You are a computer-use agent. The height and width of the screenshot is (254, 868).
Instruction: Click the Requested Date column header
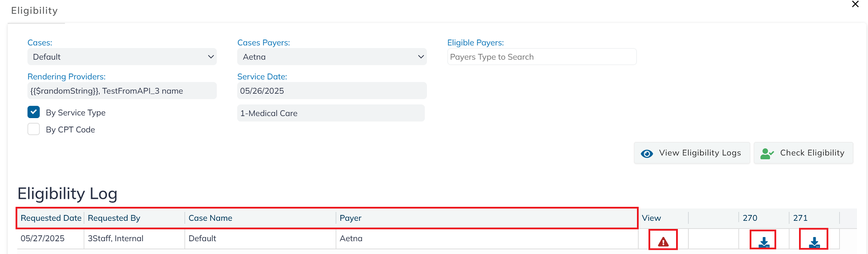point(51,218)
